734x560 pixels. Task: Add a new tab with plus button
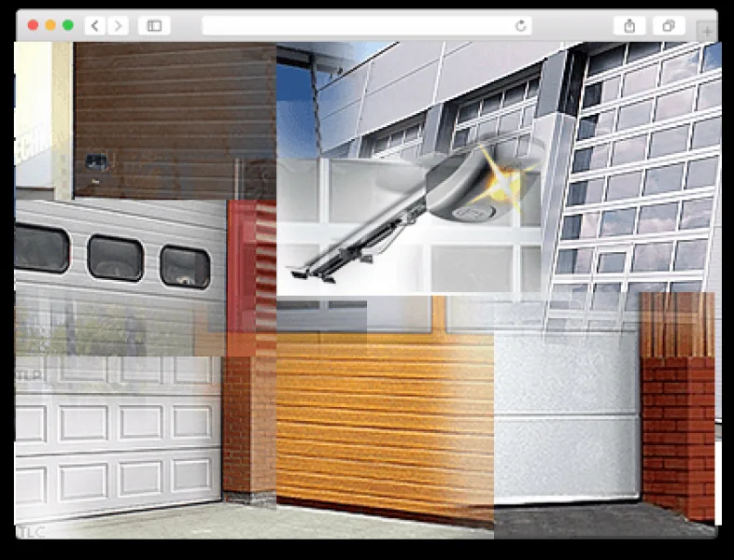pyautogui.click(x=706, y=32)
